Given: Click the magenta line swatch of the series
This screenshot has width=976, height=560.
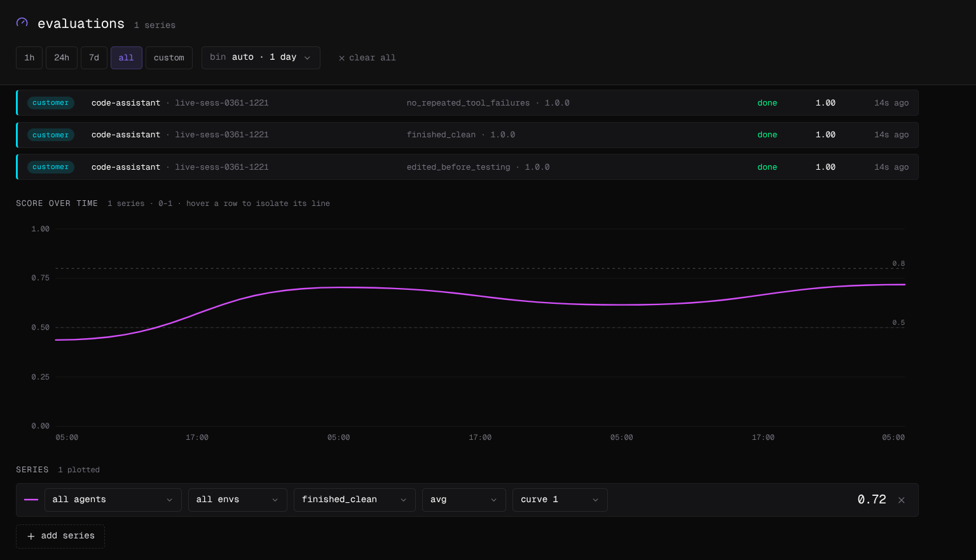Looking at the screenshot, I should coord(31,500).
